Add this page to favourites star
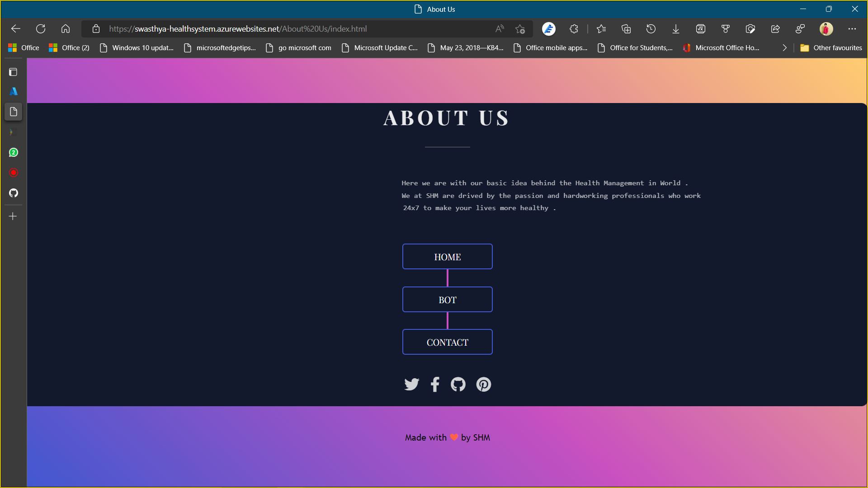The width and height of the screenshot is (868, 488). (520, 29)
